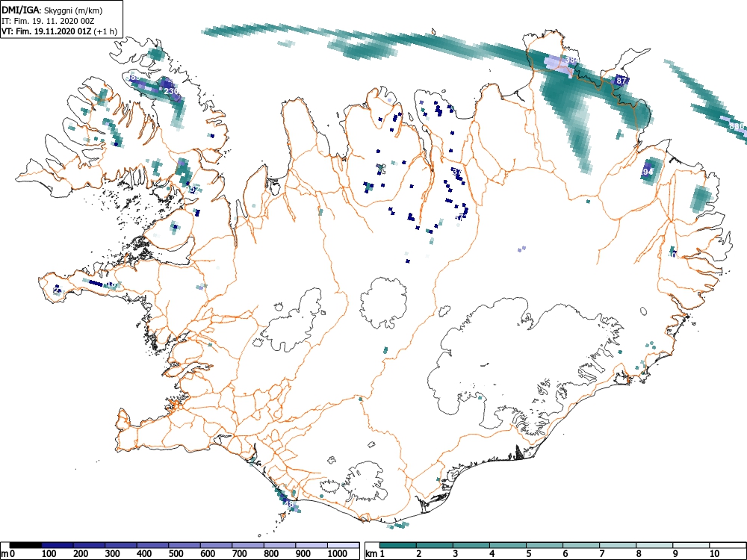The image size is (747, 560).
Task: Click the "87" visibility value in the northeast
Action: pos(621,81)
